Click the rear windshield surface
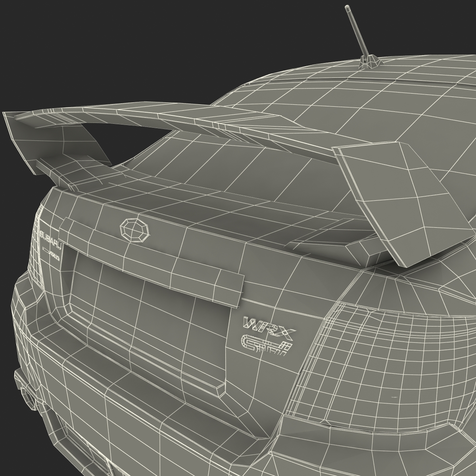The image size is (476, 476). click(230, 159)
